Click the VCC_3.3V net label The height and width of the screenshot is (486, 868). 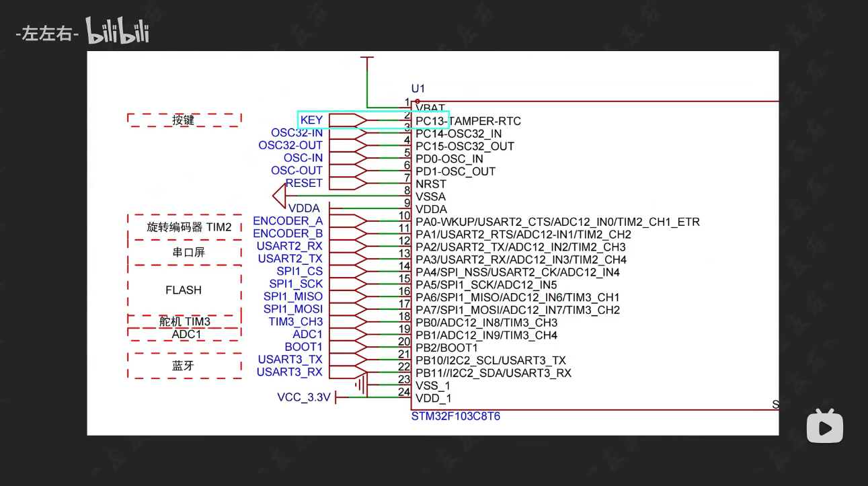tap(304, 397)
